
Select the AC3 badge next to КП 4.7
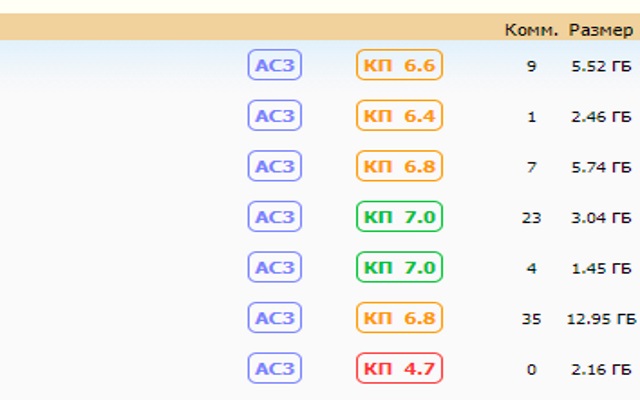click(275, 369)
